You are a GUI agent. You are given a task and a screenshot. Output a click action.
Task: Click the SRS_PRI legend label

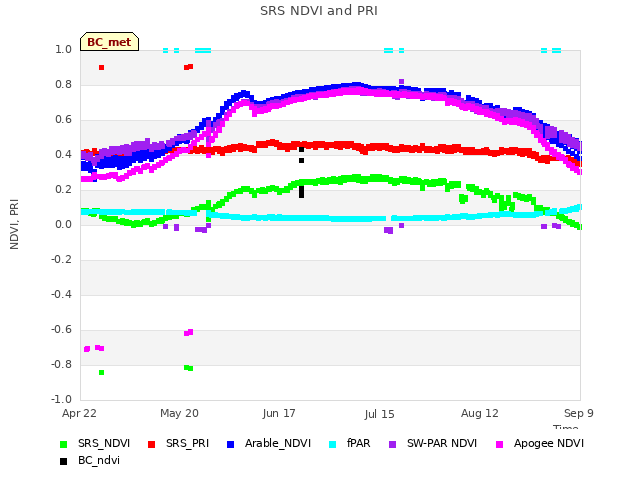tap(187, 444)
